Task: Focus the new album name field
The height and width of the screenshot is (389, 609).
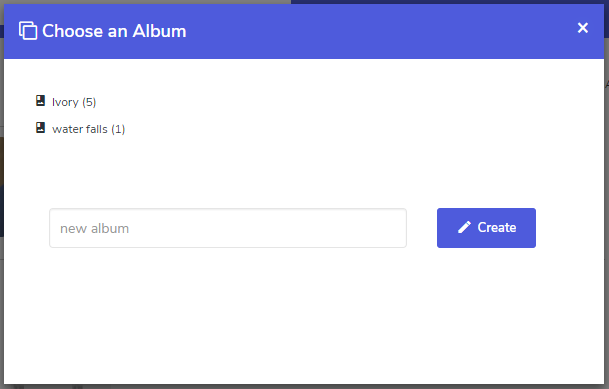Action: 228,228
